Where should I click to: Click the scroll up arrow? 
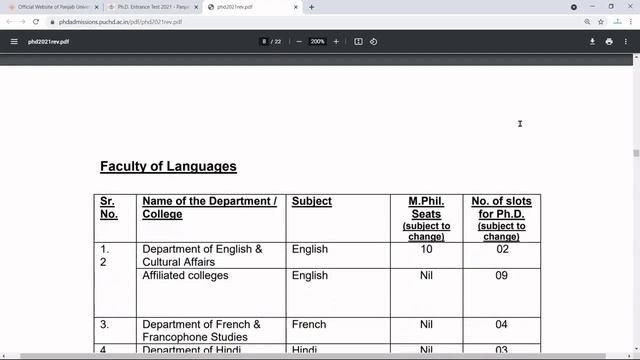coord(636,57)
